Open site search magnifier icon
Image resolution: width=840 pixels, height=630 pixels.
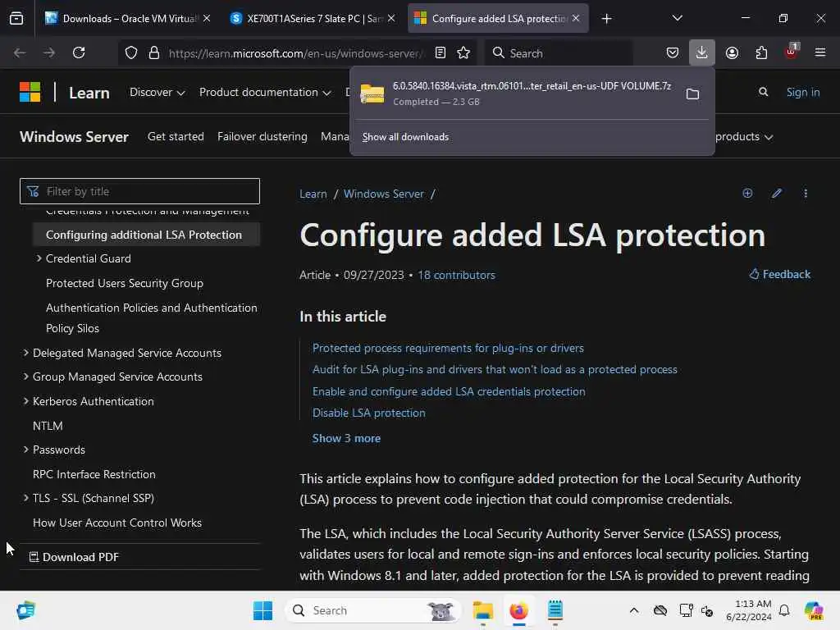(x=764, y=92)
